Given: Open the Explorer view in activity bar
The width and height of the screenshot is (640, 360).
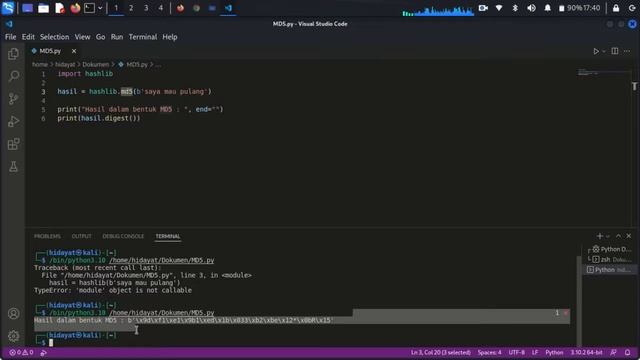Looking at the screenshot, I should (13, 53).
